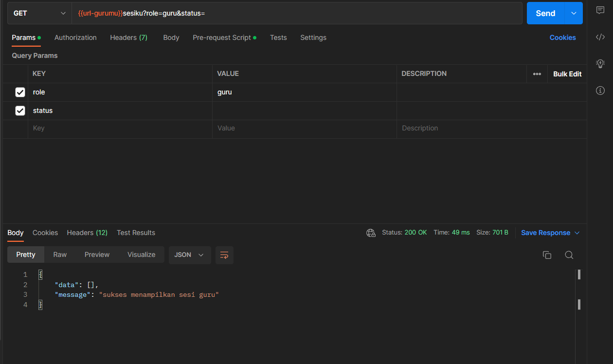Image resolution: width=613 pixels, height=364 pixels.
Task: Toggle the wrap lines icon
Action: coord(224,255)
